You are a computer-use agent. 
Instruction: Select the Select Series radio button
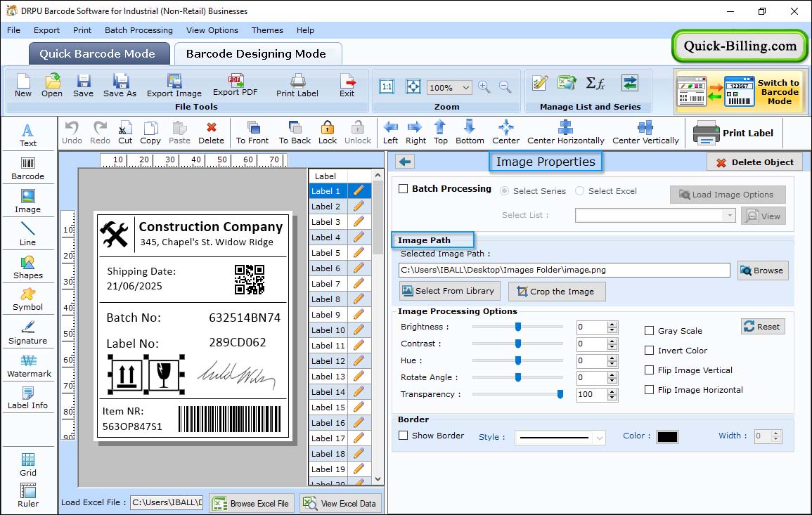tap(504, 191)
